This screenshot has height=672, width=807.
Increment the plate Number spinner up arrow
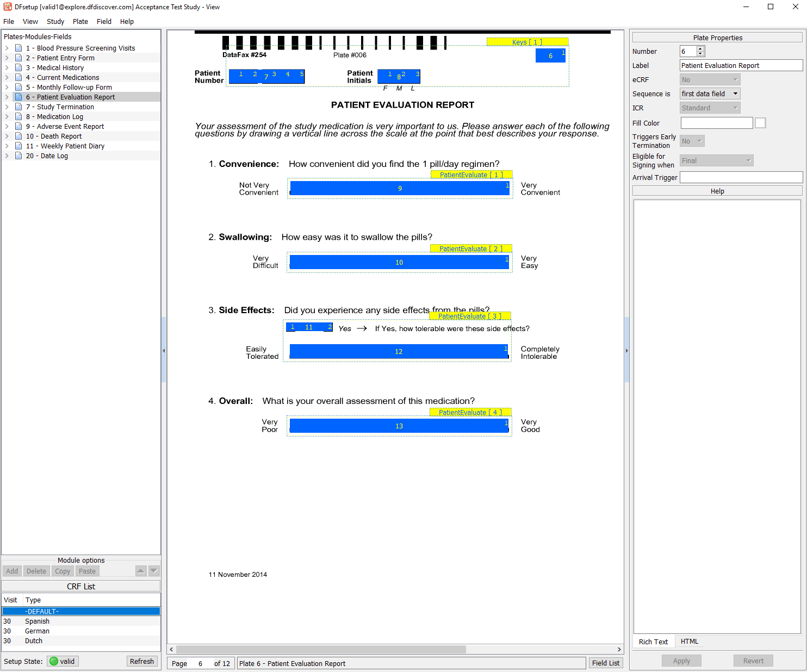point(700,49)
